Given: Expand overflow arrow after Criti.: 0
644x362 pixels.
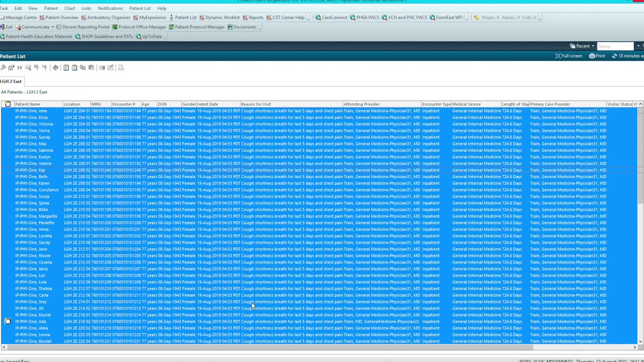Looking at the screenshot, I should pos(540,18).
